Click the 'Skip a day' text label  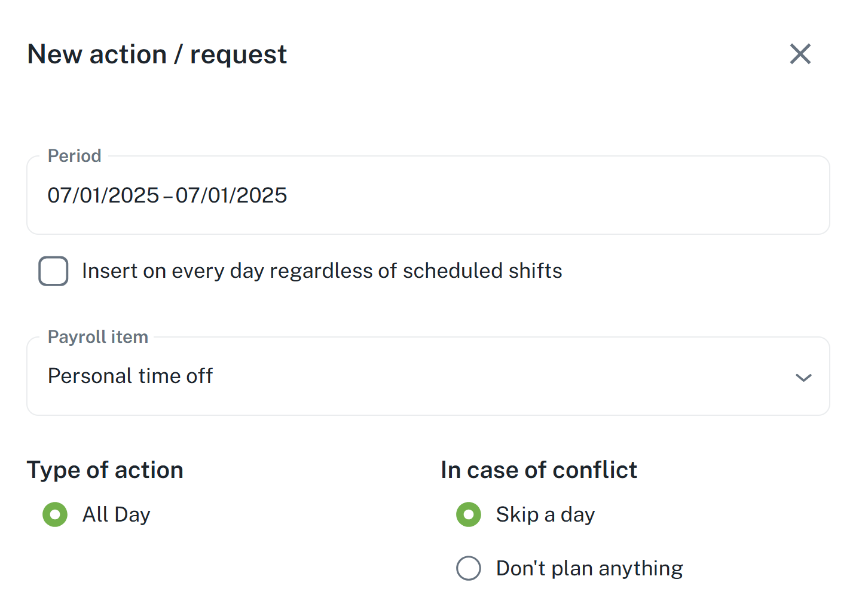tap(545, 514)
